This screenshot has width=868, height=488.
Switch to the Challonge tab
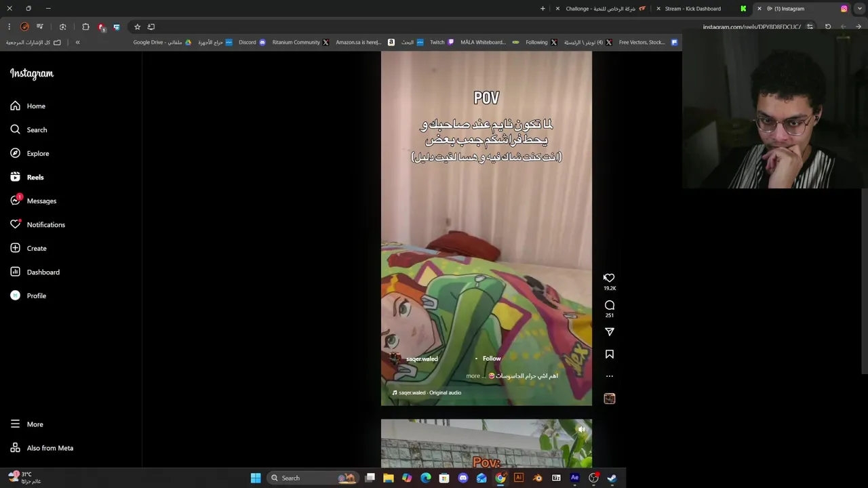[601, 9]
